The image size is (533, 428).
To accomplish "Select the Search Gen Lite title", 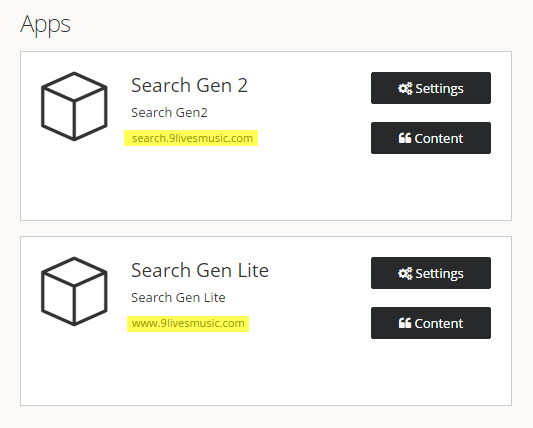I will point(200,270).
